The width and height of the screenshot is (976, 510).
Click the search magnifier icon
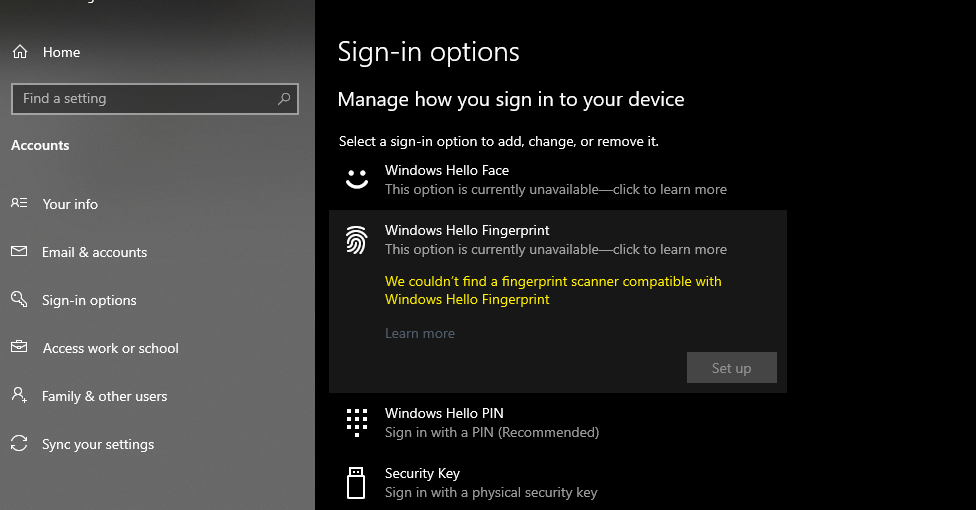[284, 98]
